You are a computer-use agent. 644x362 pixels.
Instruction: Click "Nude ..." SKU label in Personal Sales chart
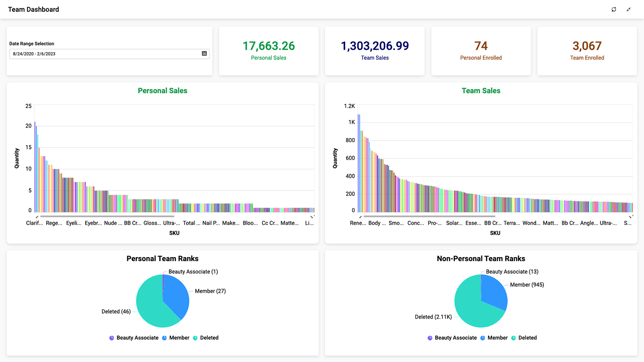click(113, 223)
